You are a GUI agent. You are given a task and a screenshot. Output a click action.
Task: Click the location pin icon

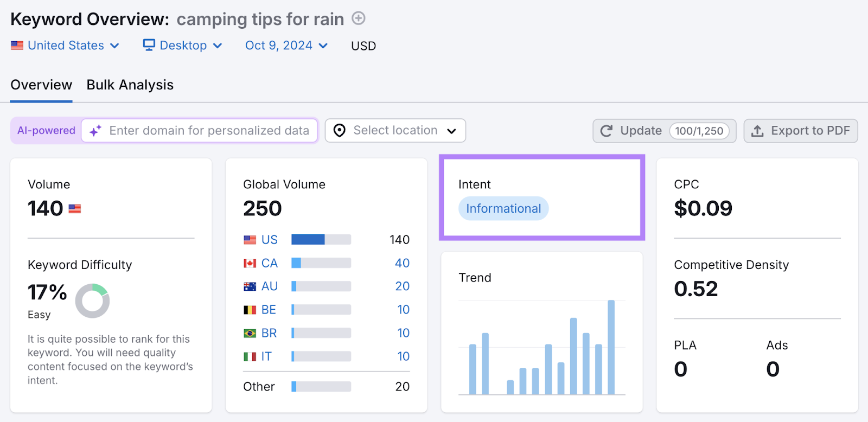pos(339,130)
